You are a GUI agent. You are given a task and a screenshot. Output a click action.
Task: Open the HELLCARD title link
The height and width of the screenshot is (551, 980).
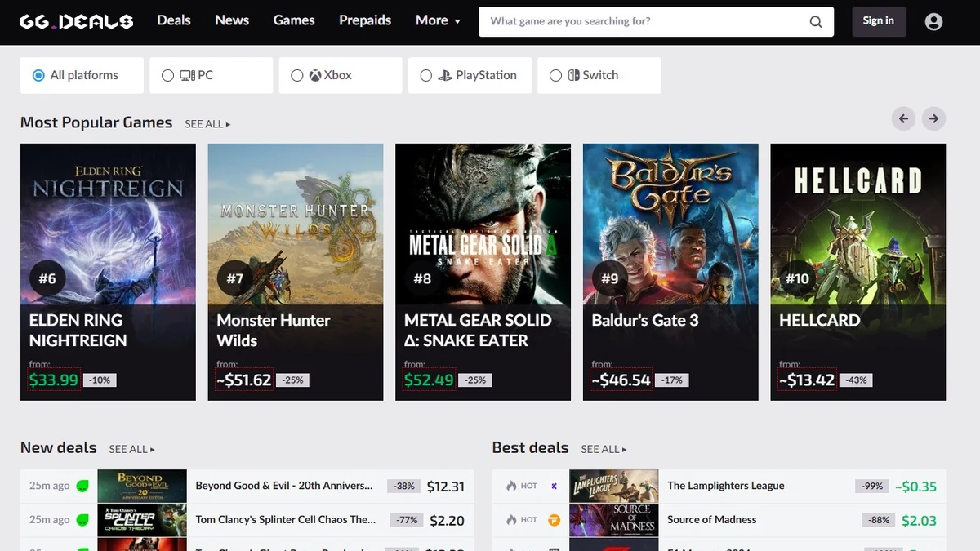[820, 320]
